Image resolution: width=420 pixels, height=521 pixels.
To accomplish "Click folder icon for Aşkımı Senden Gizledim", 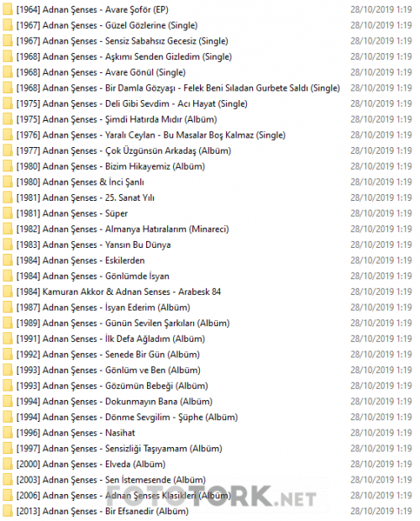I will (x=8, y=56).
